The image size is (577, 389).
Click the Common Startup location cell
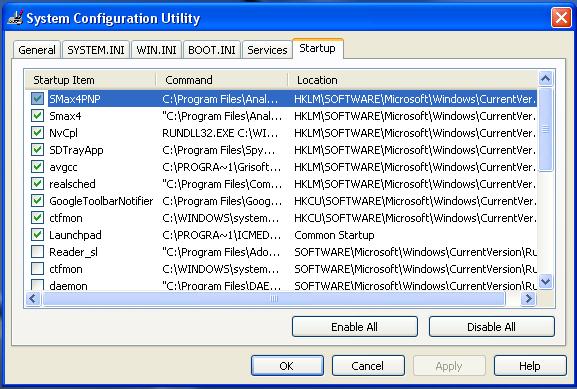pyautogui.click(x=334, y=235)
